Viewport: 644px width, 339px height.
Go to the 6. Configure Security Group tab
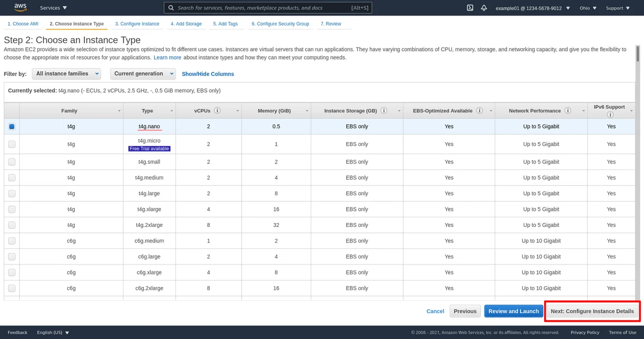click(x=280, y=24)
